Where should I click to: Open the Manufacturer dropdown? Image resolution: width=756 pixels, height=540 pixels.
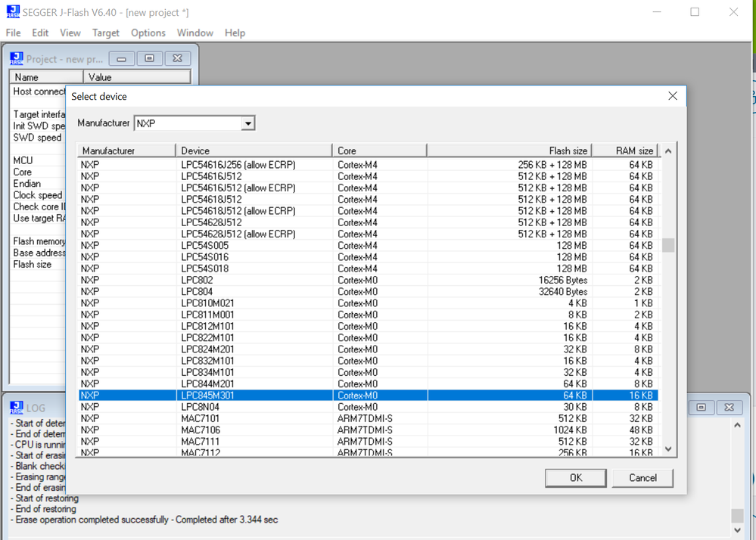tap(247, 123)
